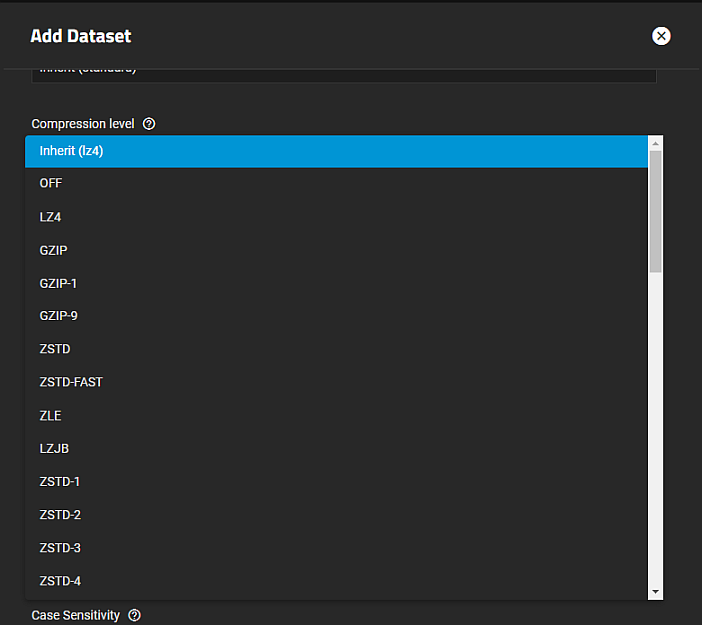Click the dropdown list scroll-up arrow
Image resolution: width=702 pixels, height=625 pixels.
point(656,143)
